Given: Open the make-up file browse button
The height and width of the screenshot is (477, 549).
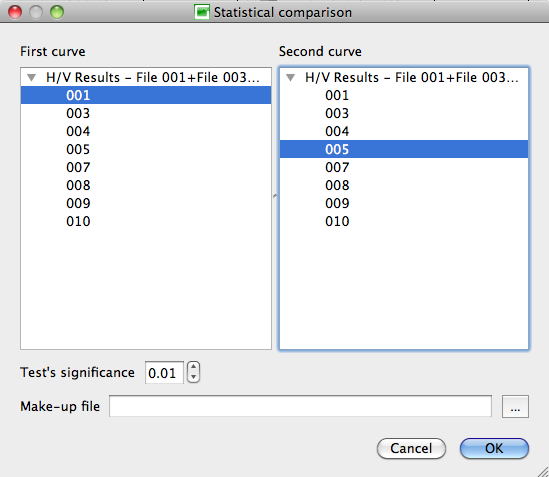Looking at the screenshot, I should click(515, 406).
